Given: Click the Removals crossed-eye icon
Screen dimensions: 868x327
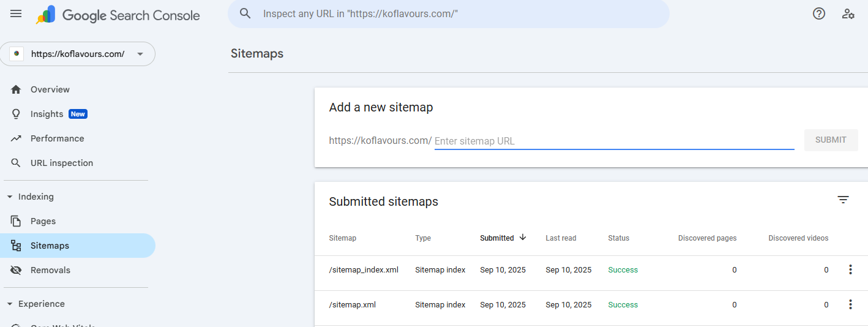Looking at the screenshot, I should click(x=16, y=270).
